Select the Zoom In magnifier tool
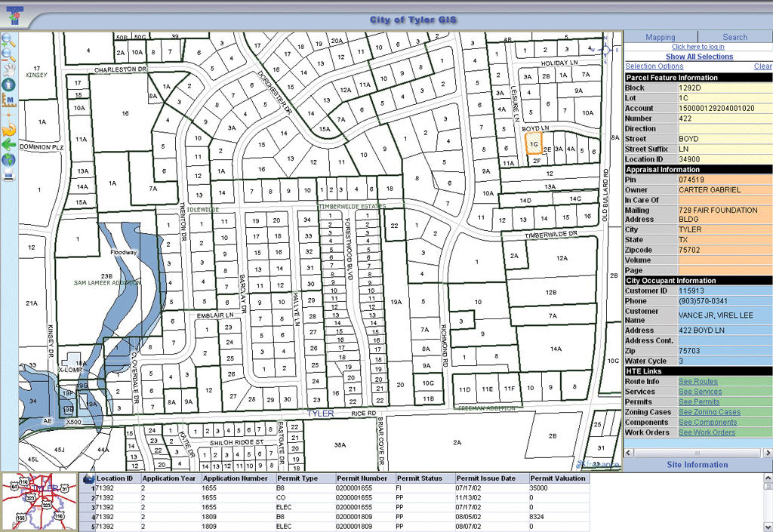The height and width of the screenshot is (532, 773). [x=9, y=41]
